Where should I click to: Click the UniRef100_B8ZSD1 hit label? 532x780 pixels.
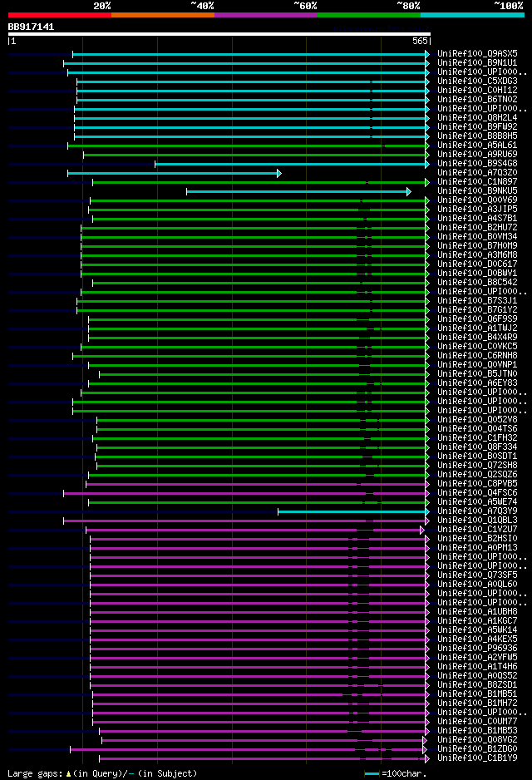[477, 684]
